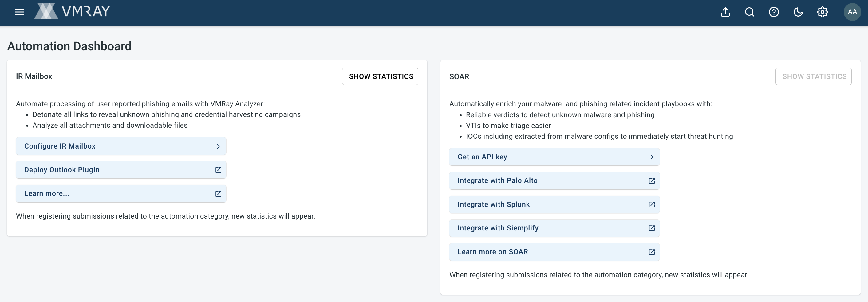Image resolution: width=868 pixels, height=302 pixels.
Task: Click text 'Automate processing of user-reported phishing emails'
Action: click(140, 104)
